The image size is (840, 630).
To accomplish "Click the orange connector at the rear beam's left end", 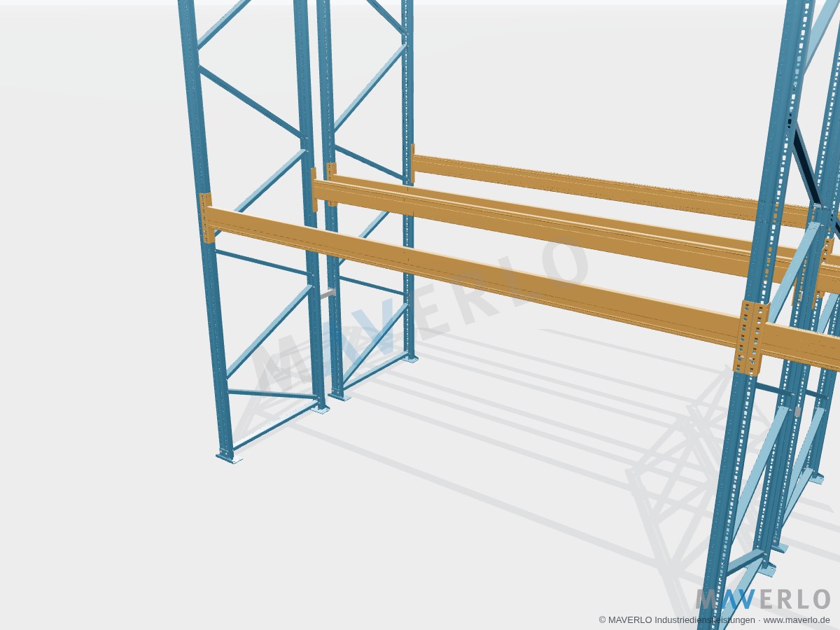I will (413, 163).
